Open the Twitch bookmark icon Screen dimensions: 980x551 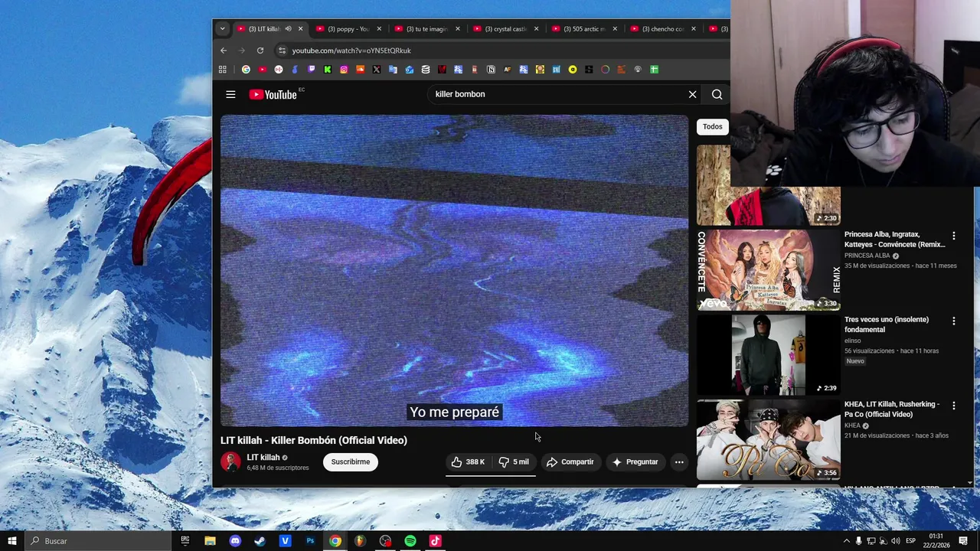pyautogui.click(x=311, y=69)
